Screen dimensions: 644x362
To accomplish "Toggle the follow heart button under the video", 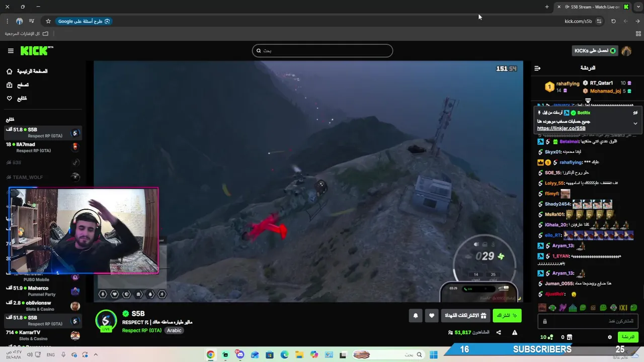I will (432, 316).
